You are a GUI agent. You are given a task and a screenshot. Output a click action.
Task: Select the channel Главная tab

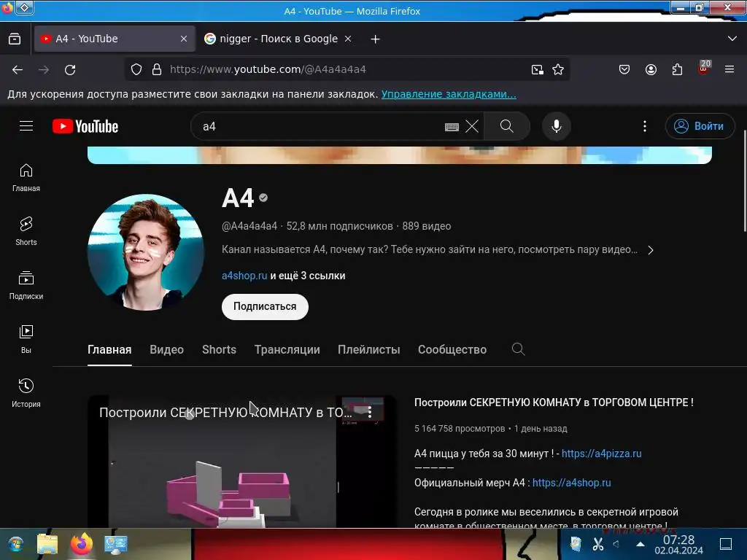[x=109, y=349]
